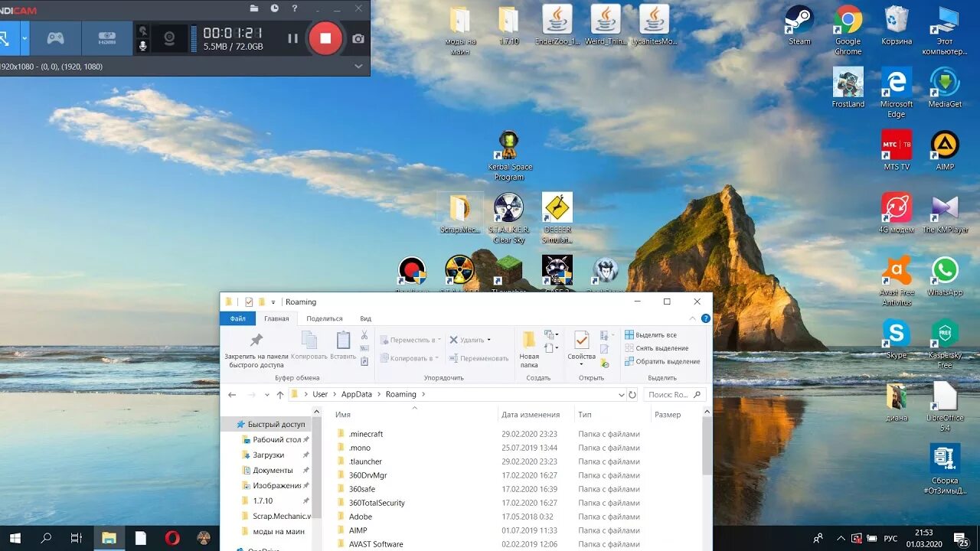
Task: Click User in the address breadcrumb
Action: (x=320, y=395)
